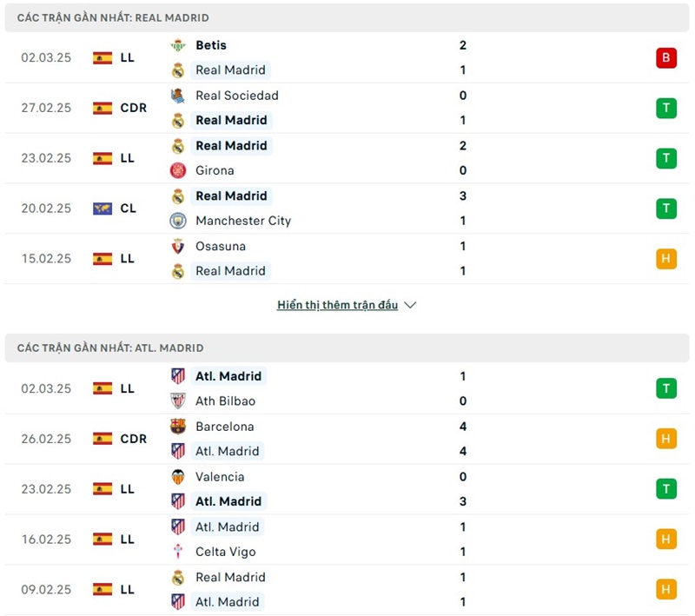The image size is (695, 616).
Task: Click the 27.02.25 CDR match row date
Action: [x=46, y=109]
